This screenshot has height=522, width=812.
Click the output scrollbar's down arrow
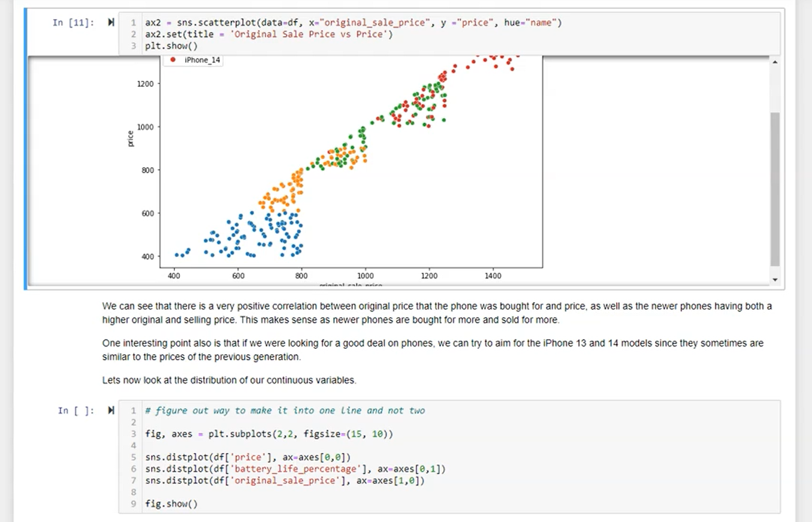coord(775,279)
